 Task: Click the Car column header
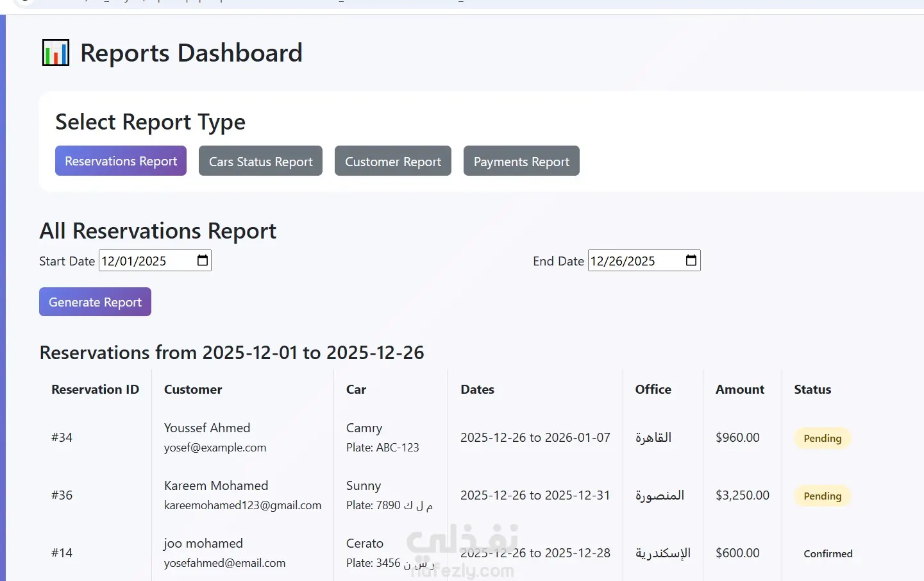tap(356, 389)
